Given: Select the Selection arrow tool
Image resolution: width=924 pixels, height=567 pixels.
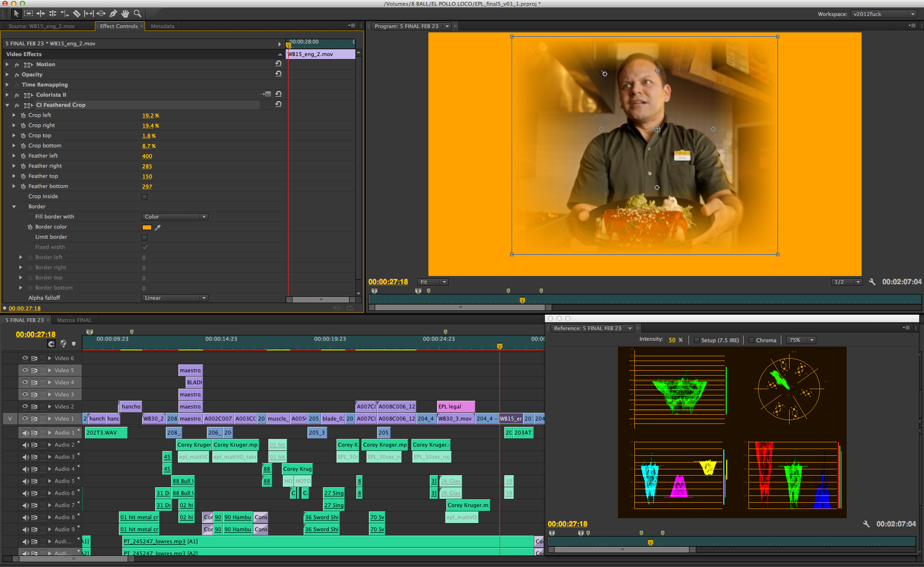Looking at the screenshot, I should coord(16,14).
